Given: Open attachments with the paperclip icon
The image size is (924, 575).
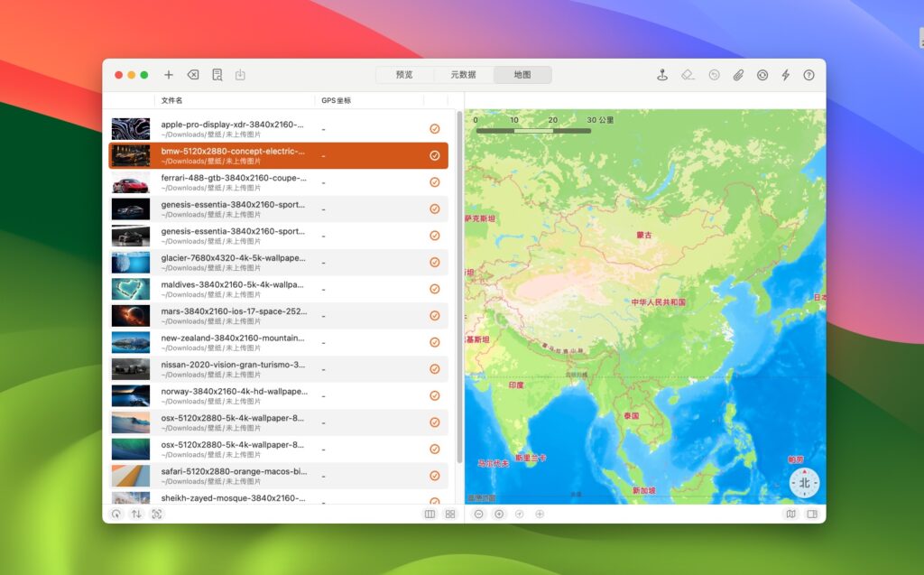Looking at the screenshot, I should 737,75.
